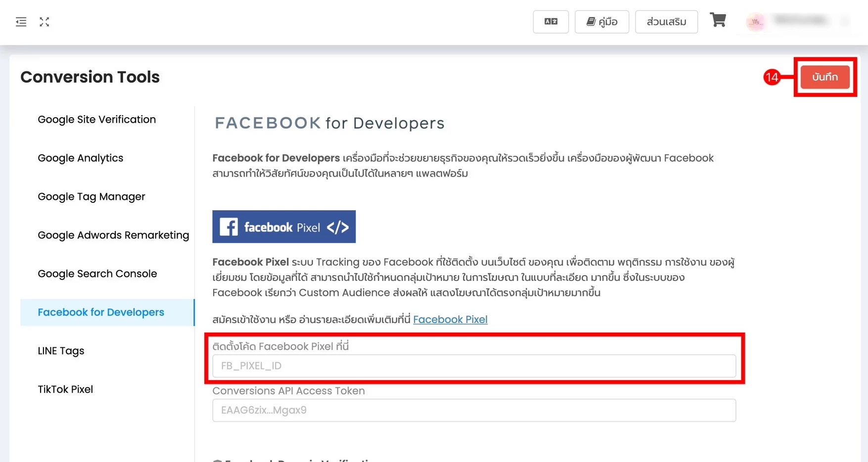868x462 pixels.
Task: Click the blurred account name text
Action: [x=800, y=20]
